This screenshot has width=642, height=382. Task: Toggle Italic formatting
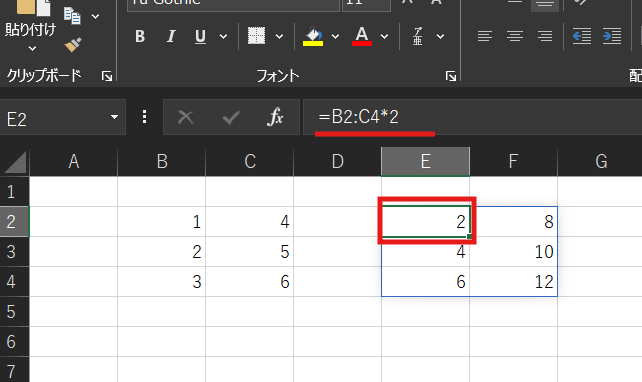tap(171, 36)
